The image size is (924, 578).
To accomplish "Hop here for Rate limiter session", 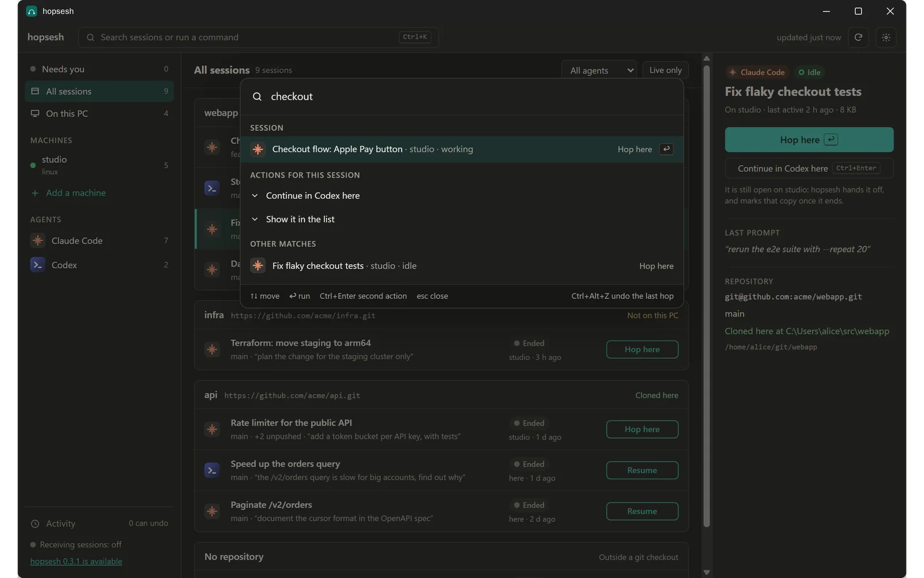I will click(x=642, y=429).
